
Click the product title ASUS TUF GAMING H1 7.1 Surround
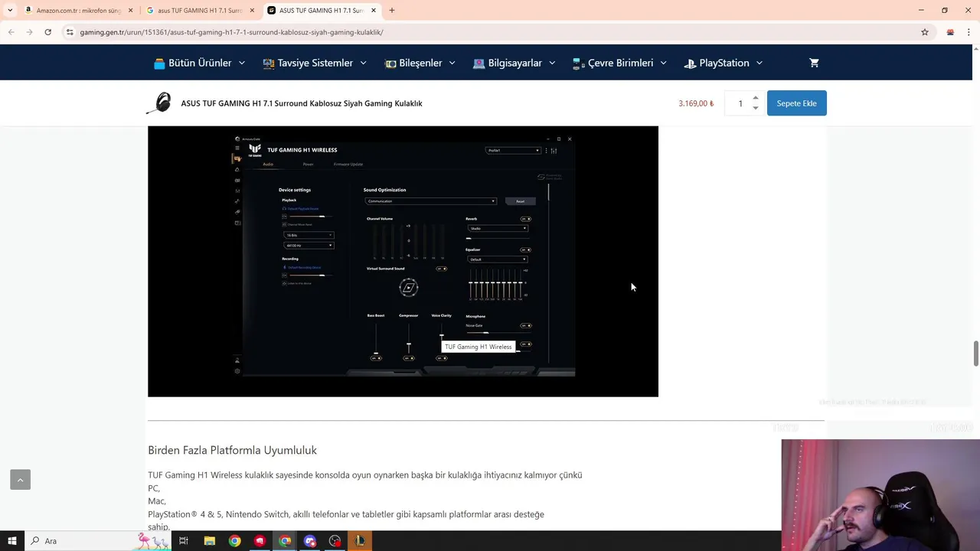[x=302, y=103]
